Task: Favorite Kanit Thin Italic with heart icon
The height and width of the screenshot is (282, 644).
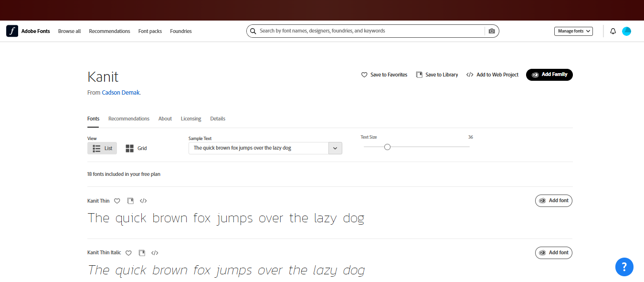Action: [x=128, y=253]
